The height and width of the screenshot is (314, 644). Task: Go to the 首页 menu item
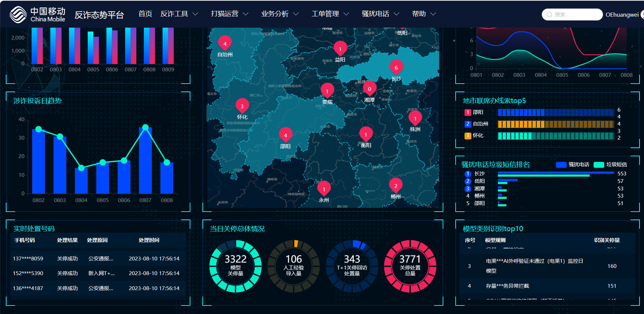pos(145,14)
